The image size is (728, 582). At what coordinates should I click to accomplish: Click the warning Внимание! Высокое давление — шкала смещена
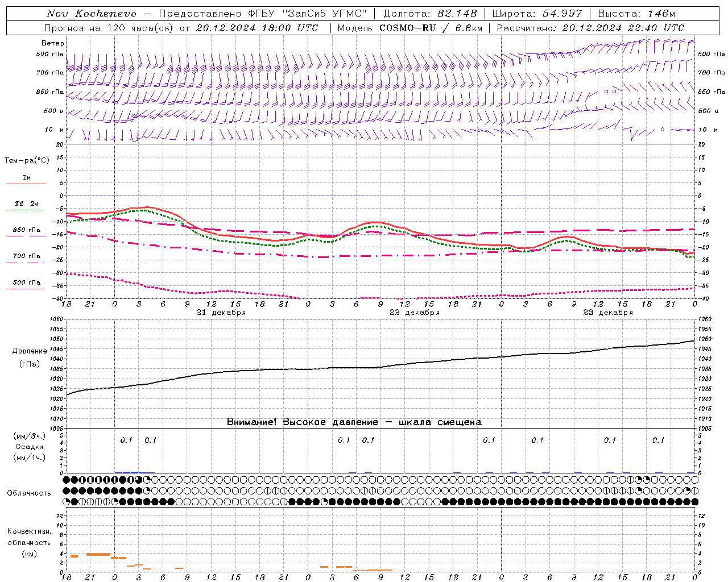point(354,422)
